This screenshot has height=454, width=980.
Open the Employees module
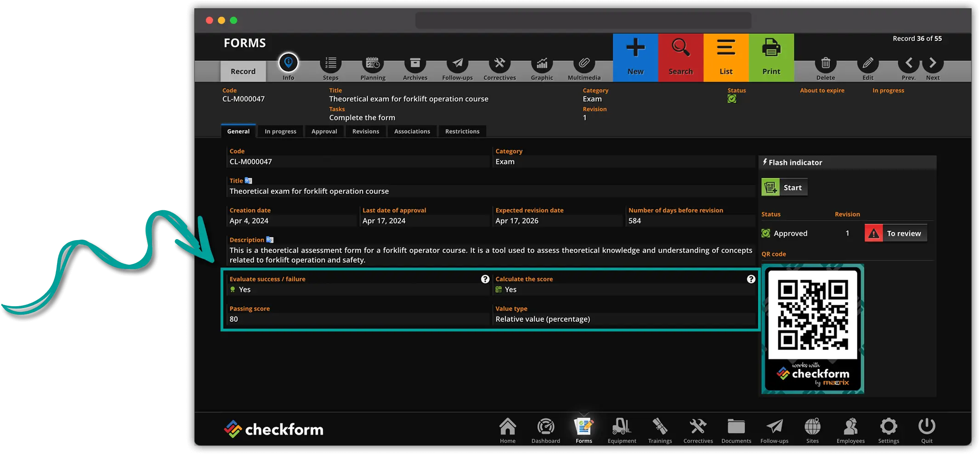click(851, 431)
